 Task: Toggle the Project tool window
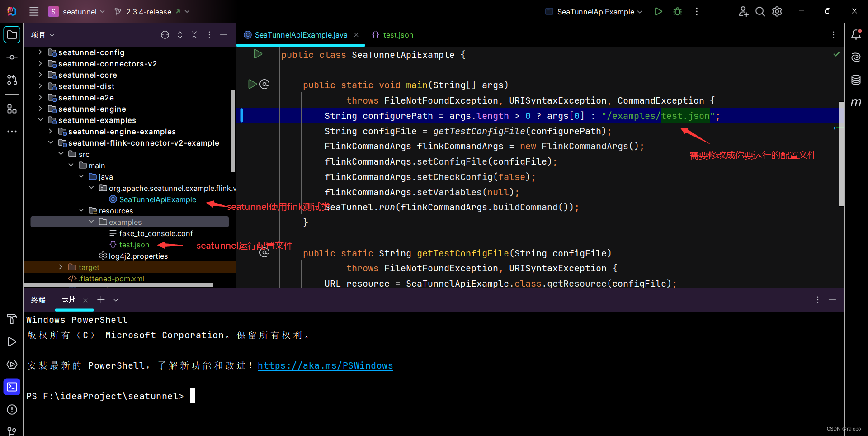[x=12, y=35]
